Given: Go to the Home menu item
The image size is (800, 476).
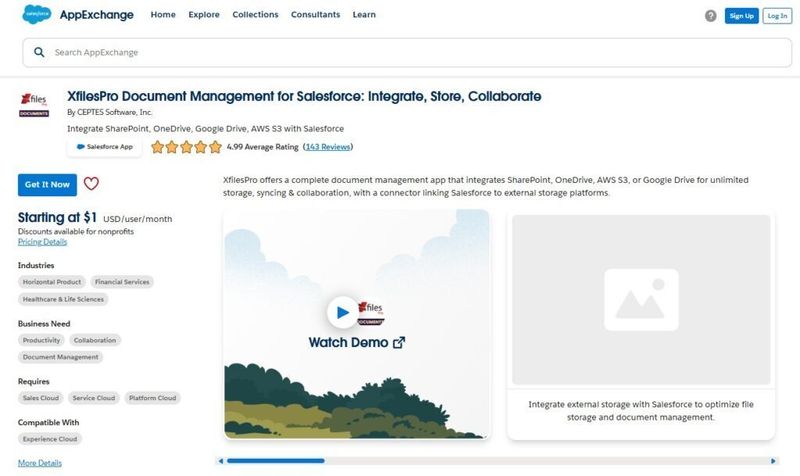Looking at the screenshot, I should 163,15.
